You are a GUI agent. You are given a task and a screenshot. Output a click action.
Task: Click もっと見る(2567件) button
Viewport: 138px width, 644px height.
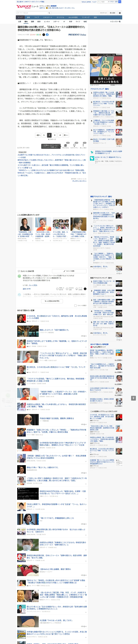pos(52,301)
